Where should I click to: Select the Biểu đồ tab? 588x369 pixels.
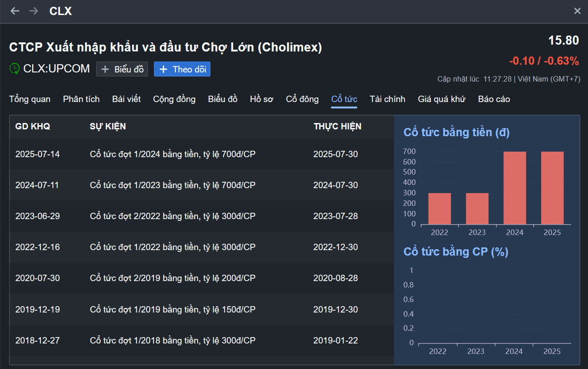(223, 99)
